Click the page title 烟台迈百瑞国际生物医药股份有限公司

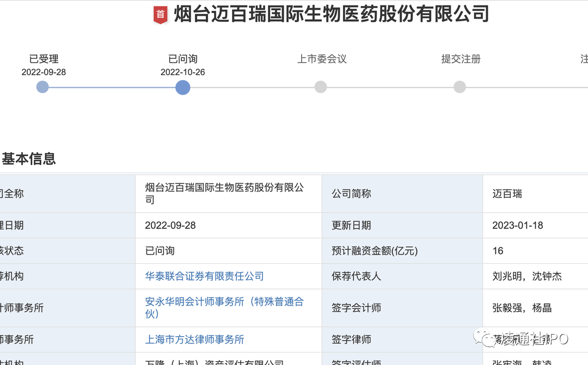point(332,14)
